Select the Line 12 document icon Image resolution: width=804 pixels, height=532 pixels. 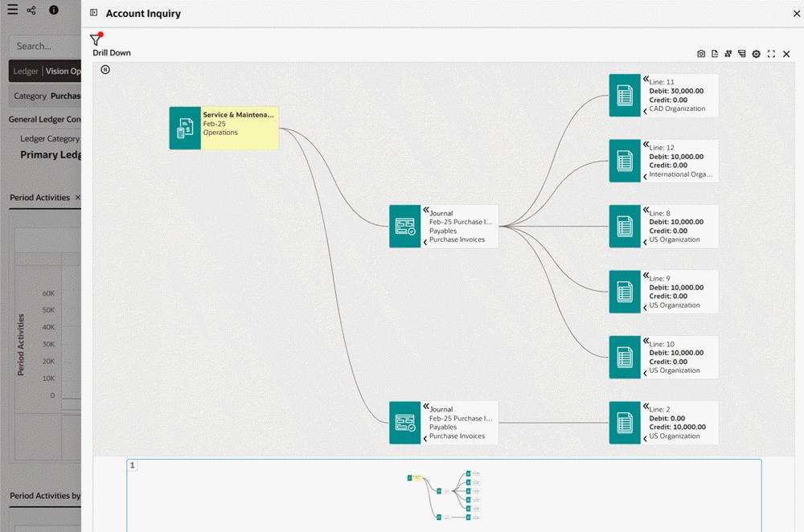click(x=625, y=161)
